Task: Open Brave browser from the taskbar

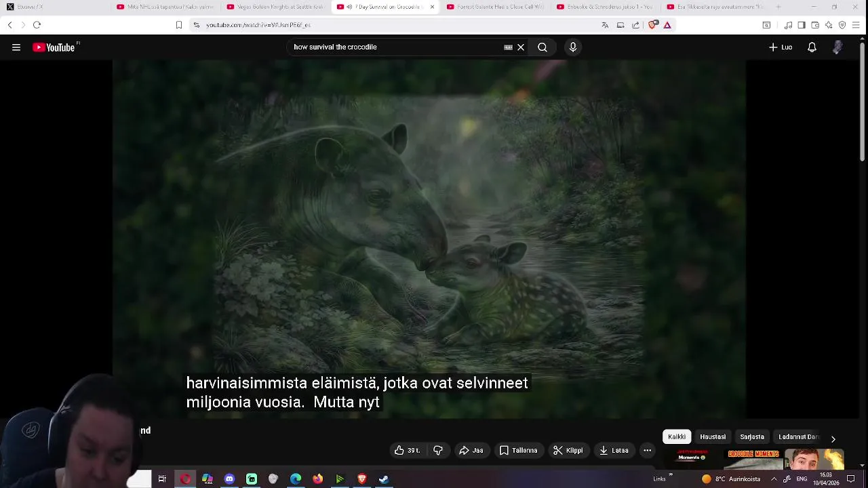Action: [362, 479]
